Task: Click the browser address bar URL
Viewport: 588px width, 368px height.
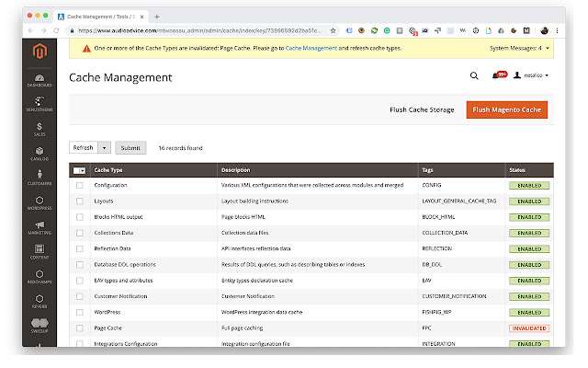Action: coord(200,30)
